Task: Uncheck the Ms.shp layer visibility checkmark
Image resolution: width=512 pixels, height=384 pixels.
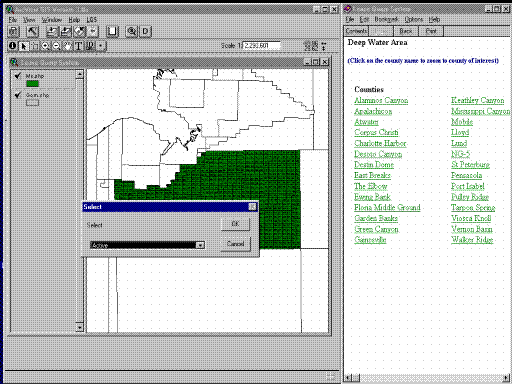Action: tap(18, 76)
